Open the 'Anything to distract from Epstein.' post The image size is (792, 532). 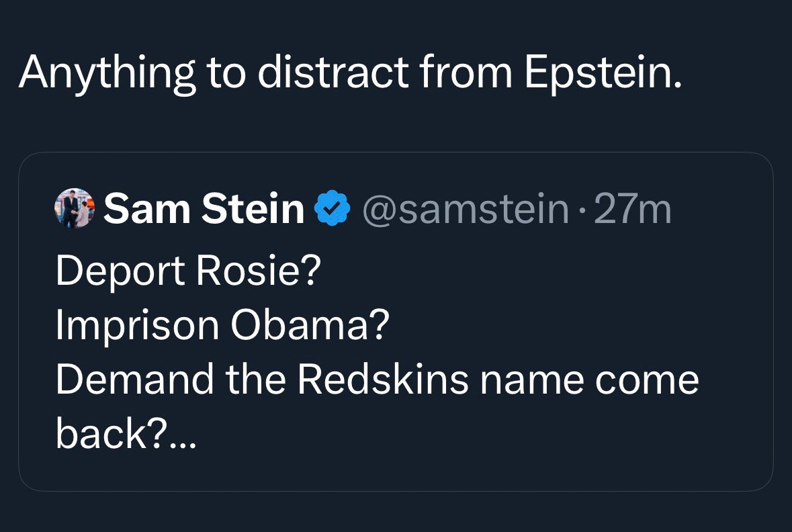pos(350,73)
